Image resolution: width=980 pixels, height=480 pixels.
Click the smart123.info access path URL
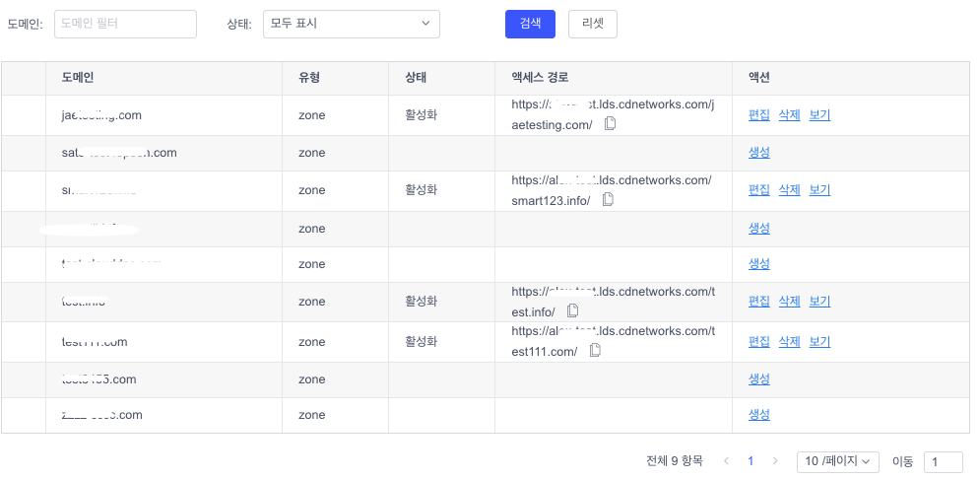click(612, 190)
